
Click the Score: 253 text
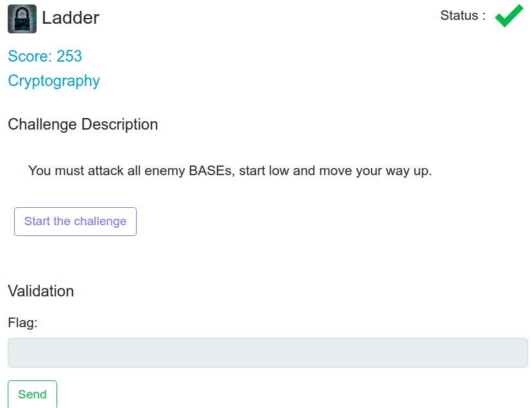tap(45, 56)
